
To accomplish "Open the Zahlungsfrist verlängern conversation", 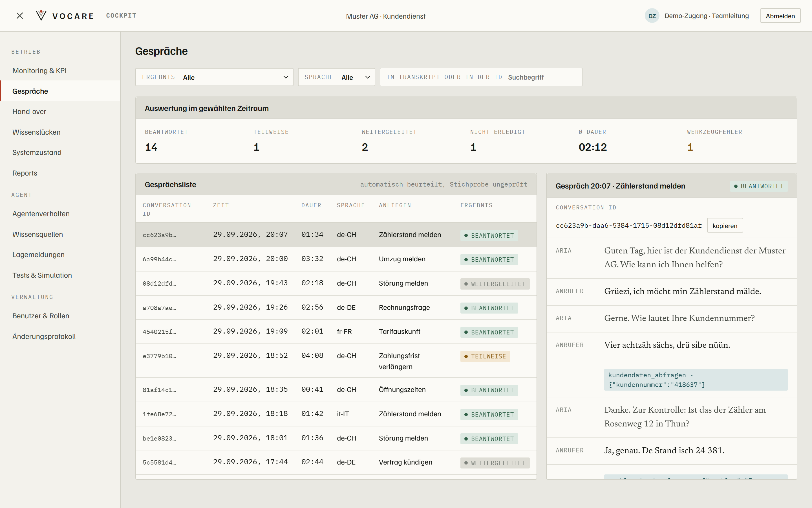I will point(336,361).
